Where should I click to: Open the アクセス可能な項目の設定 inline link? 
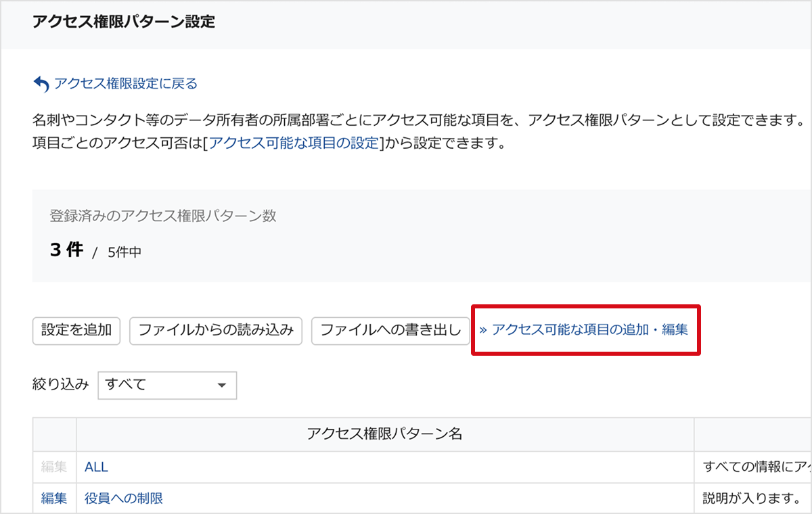[x=293, y=143]
